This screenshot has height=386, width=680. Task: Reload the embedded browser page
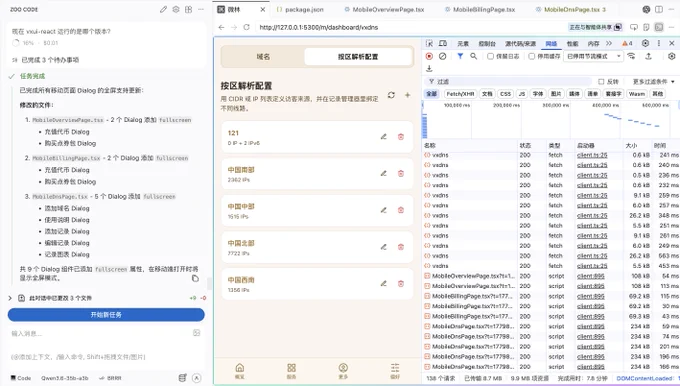(x=246, y=27)
